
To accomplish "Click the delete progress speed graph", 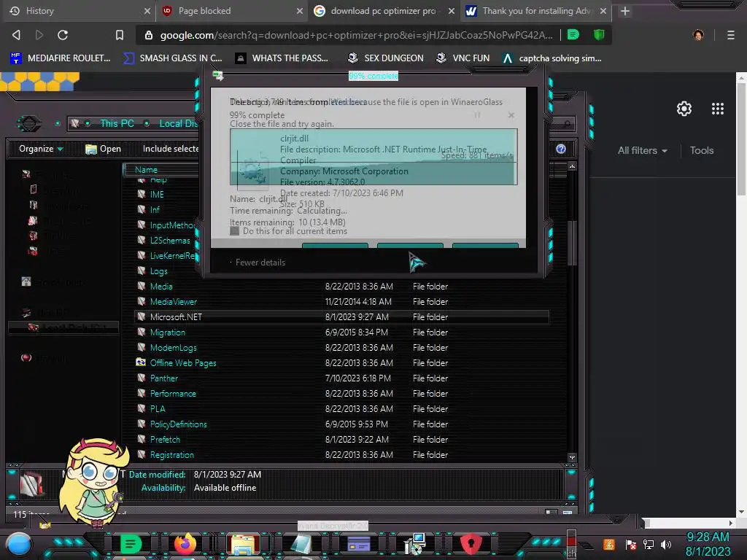I will (x=373, y=157).
